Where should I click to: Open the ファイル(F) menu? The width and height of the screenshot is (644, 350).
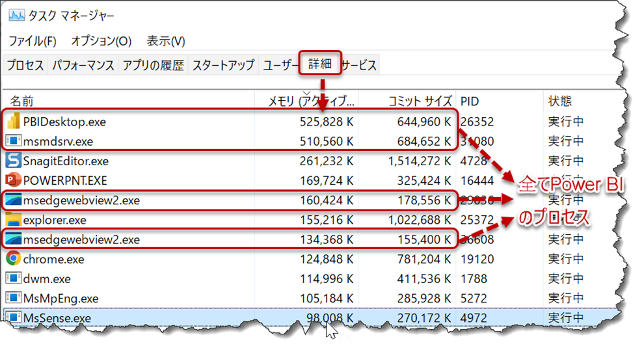coord(33,41)
